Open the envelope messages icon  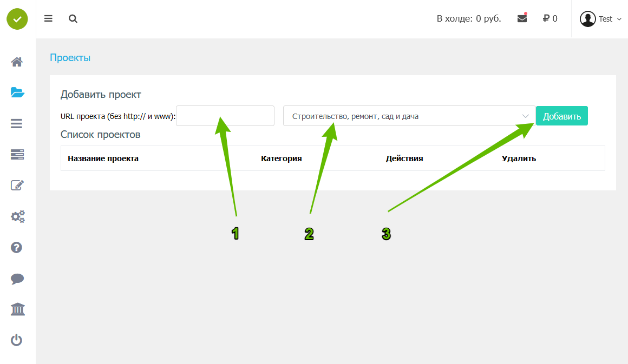point(522,18)
